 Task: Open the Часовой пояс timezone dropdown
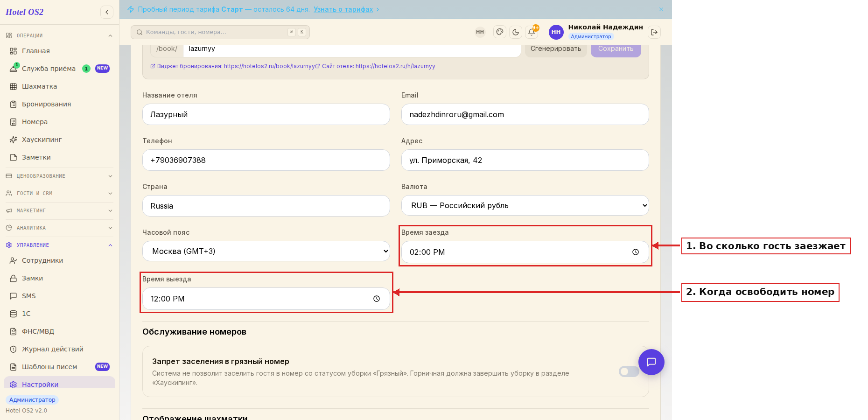point(266,251)
